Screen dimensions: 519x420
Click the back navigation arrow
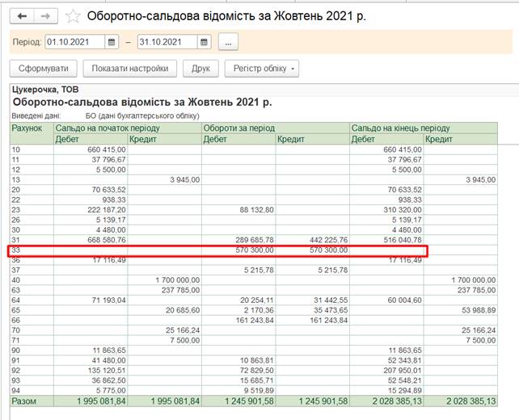click(22, 16)
